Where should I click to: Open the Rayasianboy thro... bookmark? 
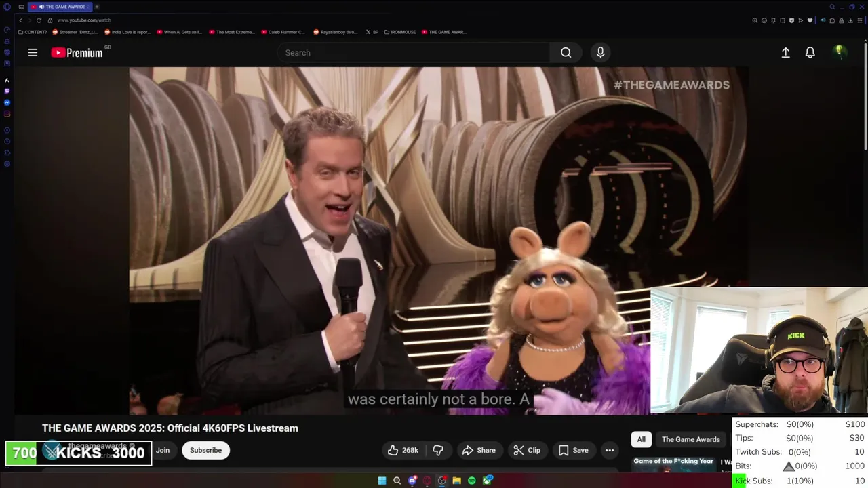(336, 32)
